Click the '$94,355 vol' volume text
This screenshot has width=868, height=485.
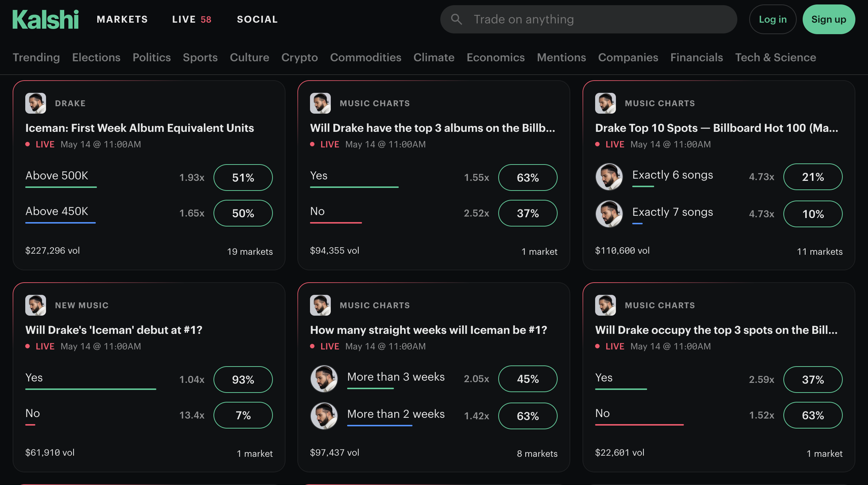[x=335, y=251]
